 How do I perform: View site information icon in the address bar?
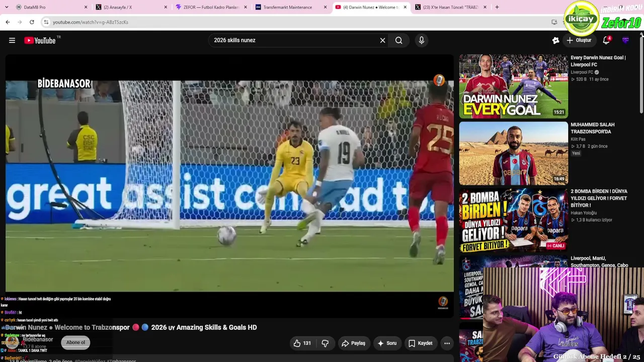pos(46,22)
